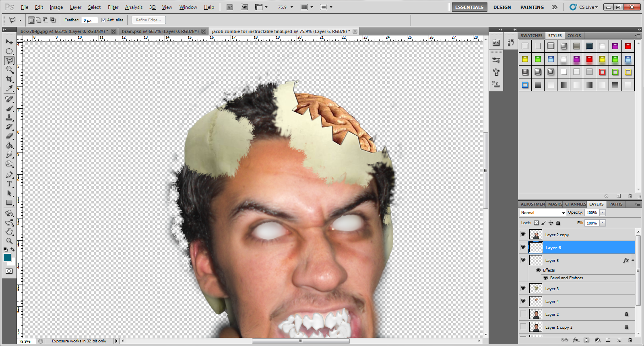Select the Paint Bucket tool
The width and height of the screenshot is (644, 346).
pos(9,145)
